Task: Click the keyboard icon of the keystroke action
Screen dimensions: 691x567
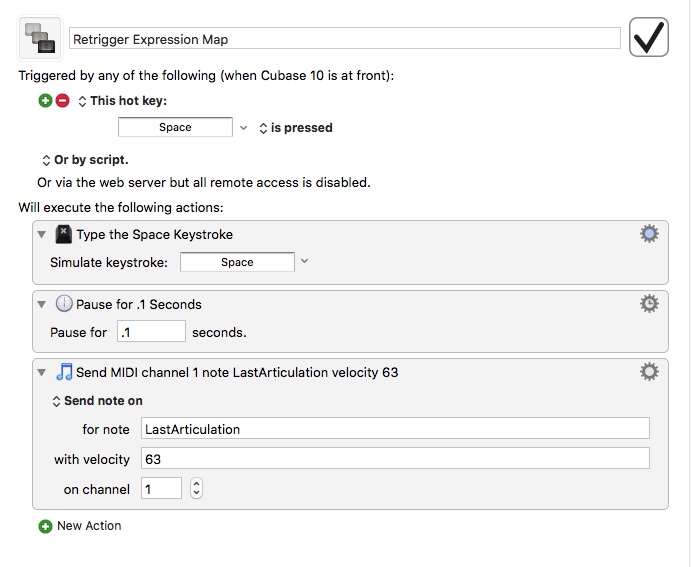Action: [x=64, y=234]
